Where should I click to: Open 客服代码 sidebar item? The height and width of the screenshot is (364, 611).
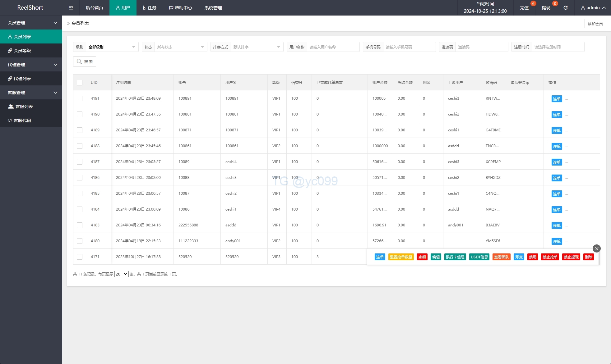(22, 121)
